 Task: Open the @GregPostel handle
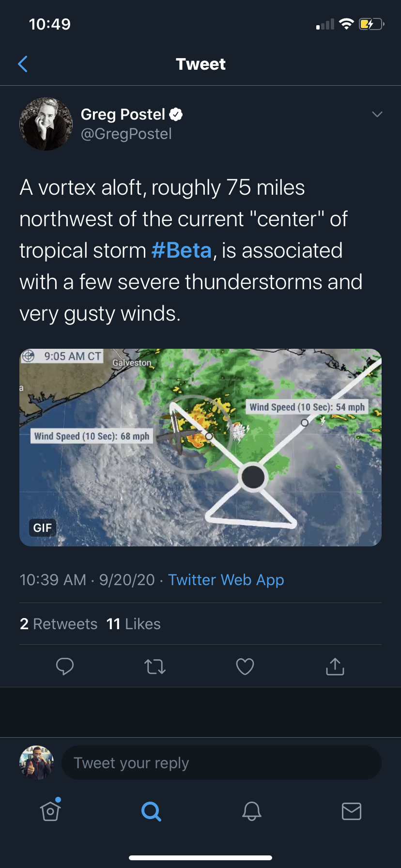pos(126,134)
